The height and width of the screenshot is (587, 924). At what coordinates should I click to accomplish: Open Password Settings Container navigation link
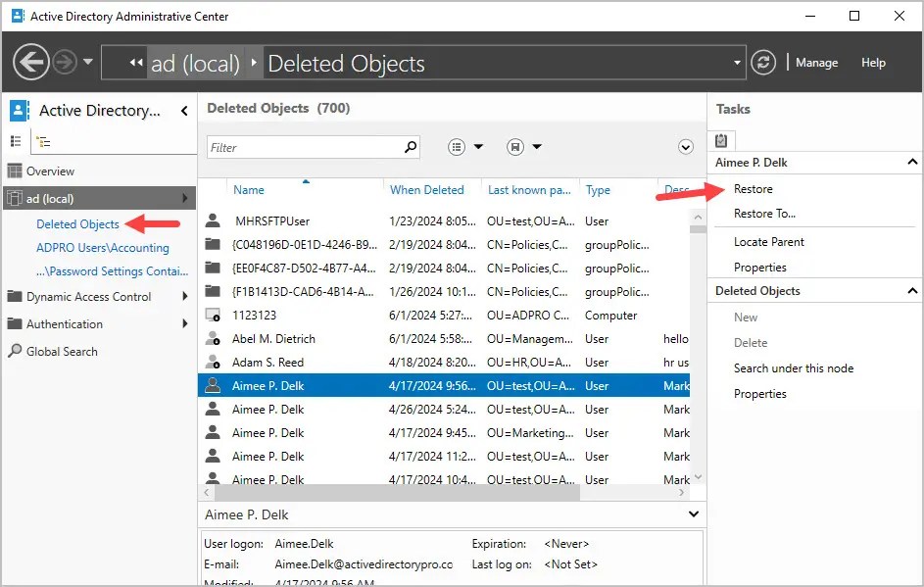[112, 271]
